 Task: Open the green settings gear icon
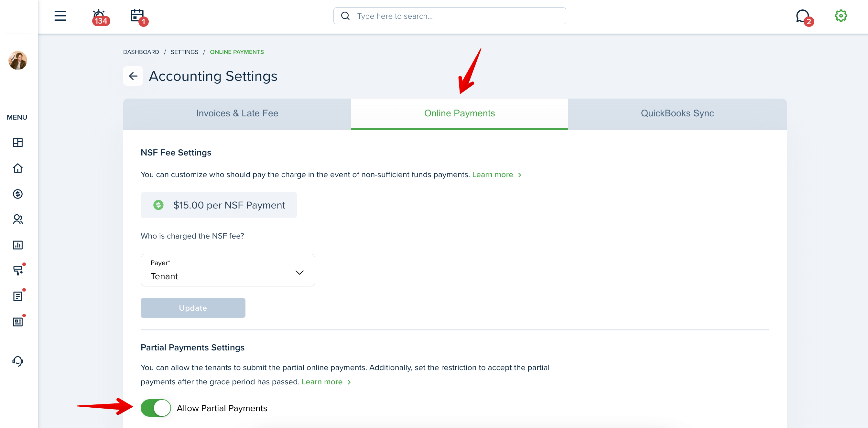(841, 16)
